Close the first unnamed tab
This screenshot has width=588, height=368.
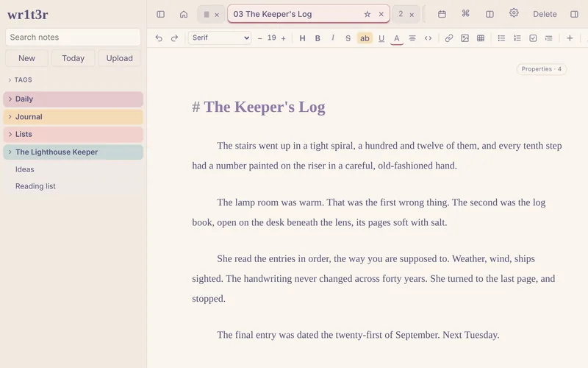coord(217,15)
